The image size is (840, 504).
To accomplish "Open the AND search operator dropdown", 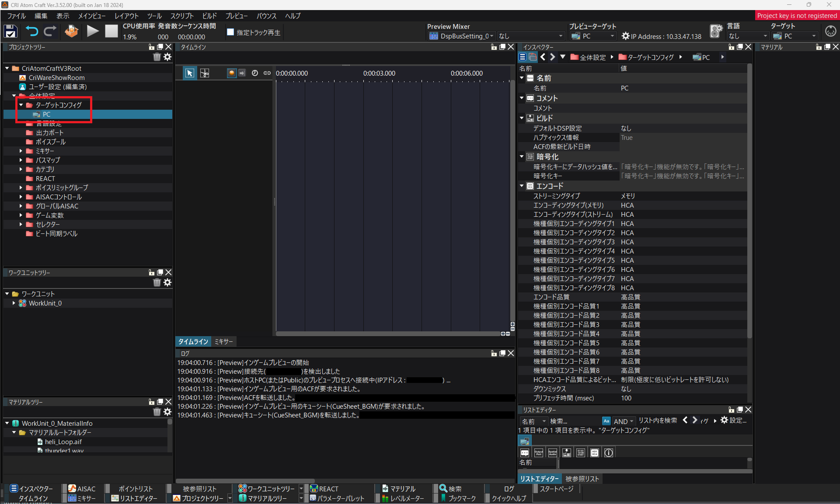I will [624, 421].
